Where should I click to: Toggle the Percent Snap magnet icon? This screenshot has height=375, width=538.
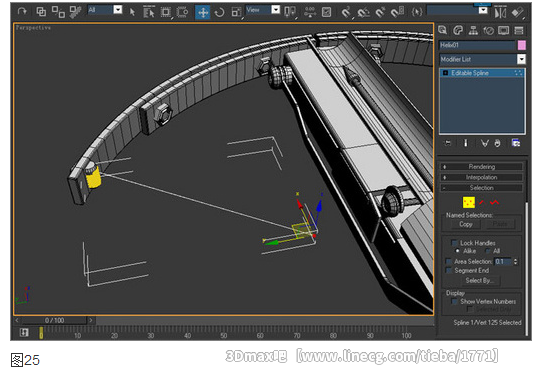click(380, 12)
